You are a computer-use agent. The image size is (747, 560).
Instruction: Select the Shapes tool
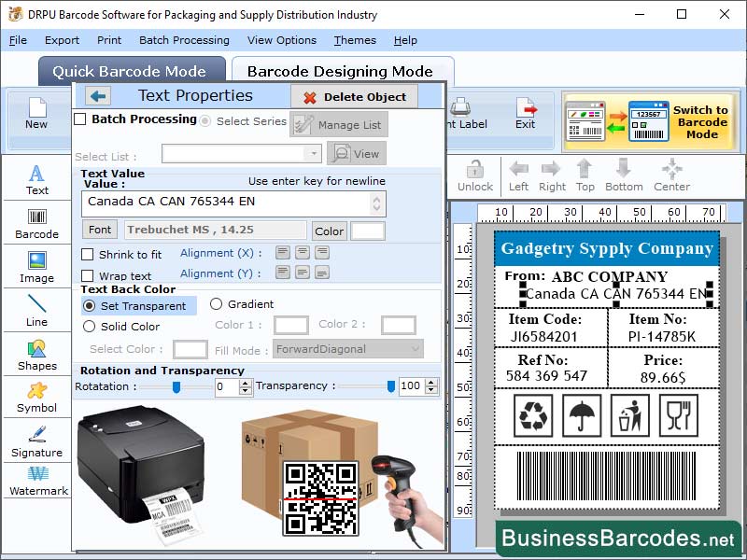36,354
